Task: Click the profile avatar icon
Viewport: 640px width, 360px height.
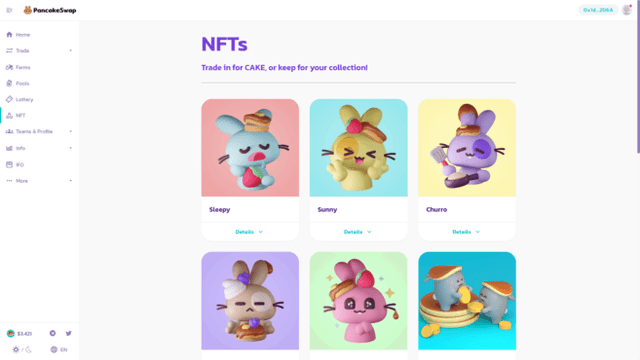Action: point(627,10)
